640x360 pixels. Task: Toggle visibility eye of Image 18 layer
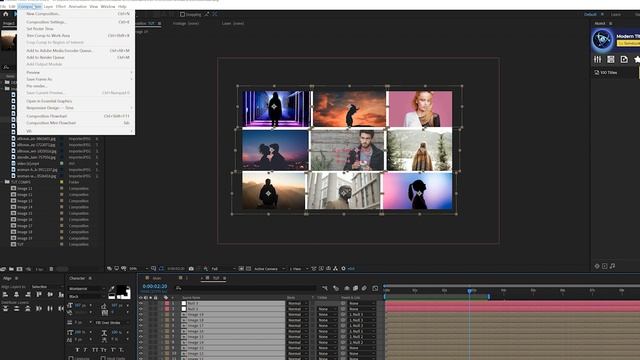pyautogui.click(x=141, y=320)
